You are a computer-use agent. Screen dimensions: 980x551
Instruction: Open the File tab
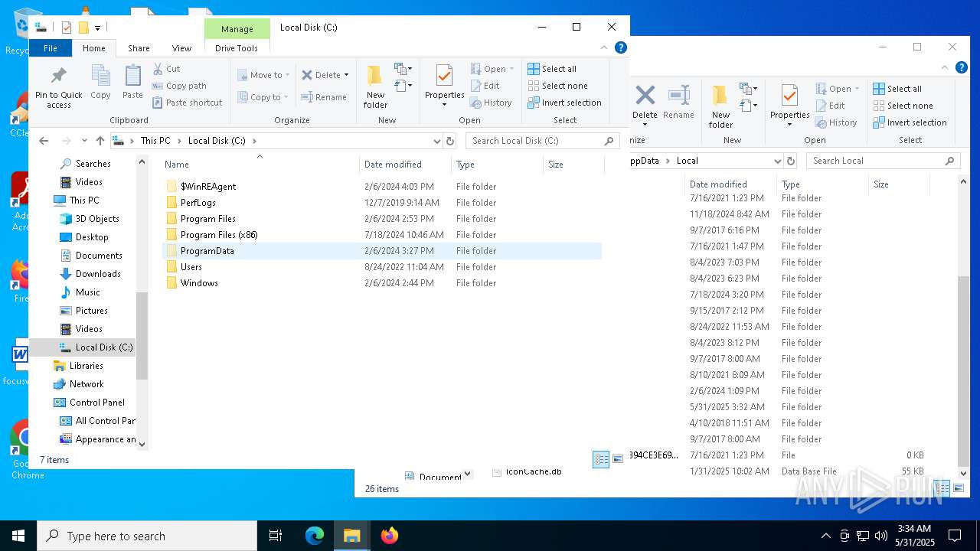50,48
